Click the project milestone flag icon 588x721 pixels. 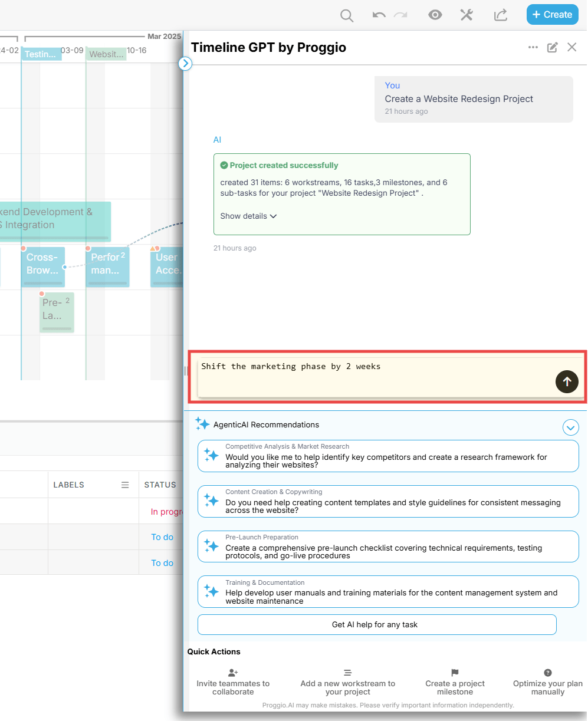pos(455,673)
